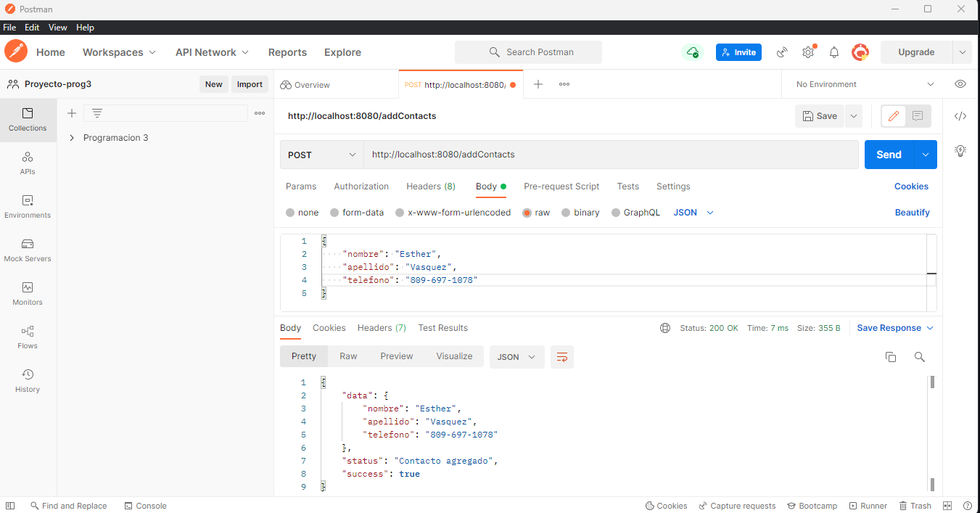Expand the Programacion 3 collection
This screenshot has height=513, width=980.
coord(71,136)
